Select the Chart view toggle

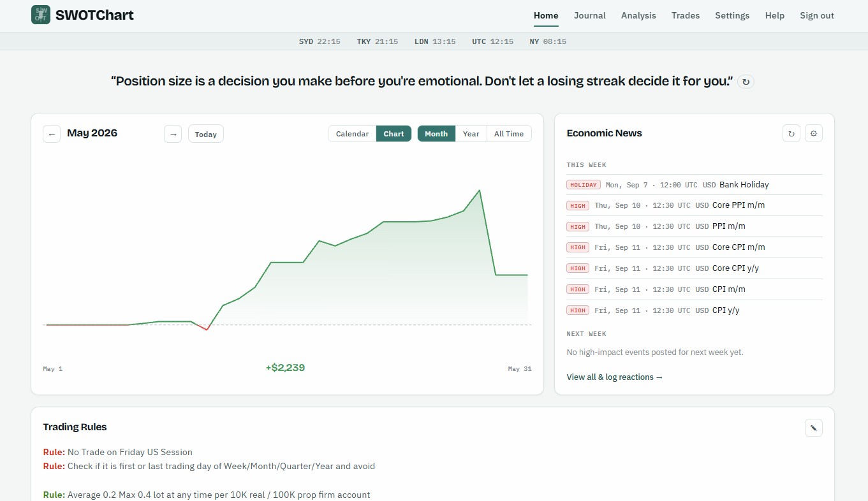[x=394, y=134]
